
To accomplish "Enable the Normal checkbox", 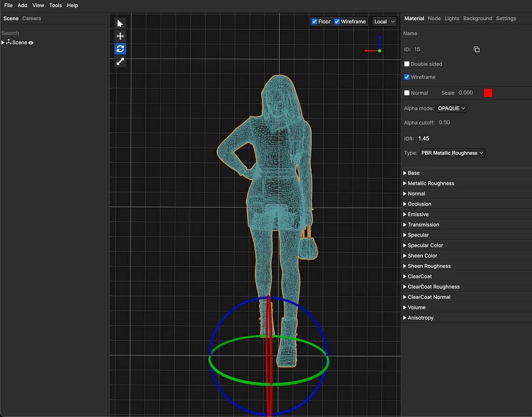I will [x=407, y=93].
